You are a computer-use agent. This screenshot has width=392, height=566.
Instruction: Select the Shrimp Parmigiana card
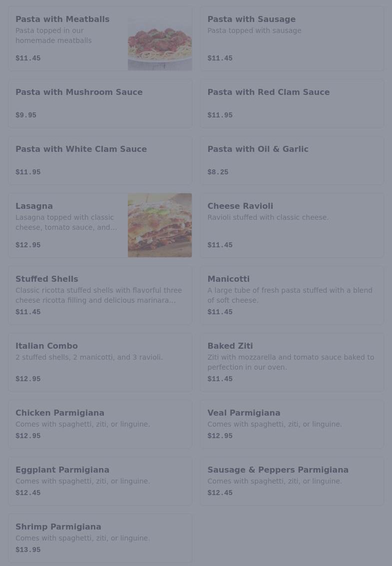tap(100, 538)
